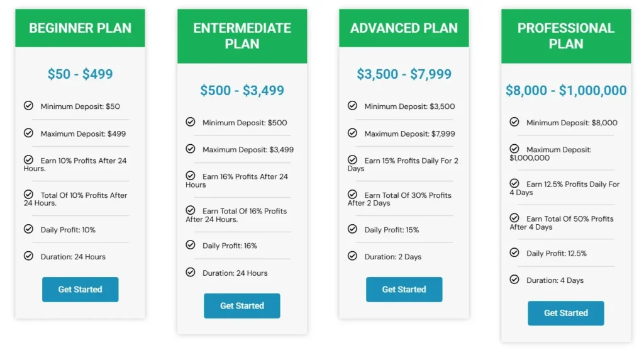Select Get Started for Professional Plan

click(x=565, y=313)
